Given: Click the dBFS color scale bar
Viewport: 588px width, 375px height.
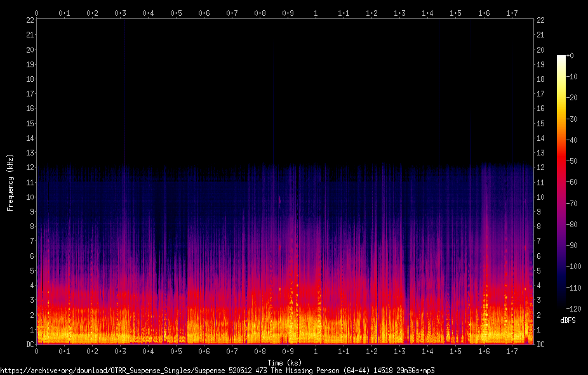Looking at the screenshot, I should (x=561, y=182).
